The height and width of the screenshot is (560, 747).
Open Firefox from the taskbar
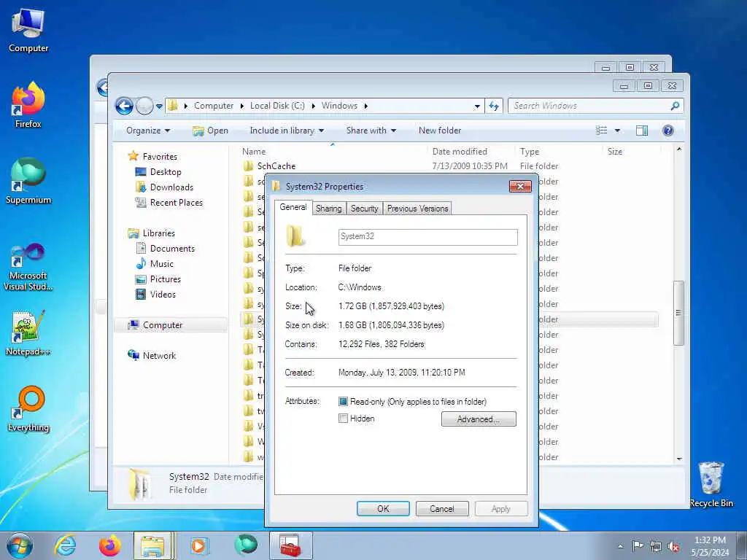coord(109,545)
